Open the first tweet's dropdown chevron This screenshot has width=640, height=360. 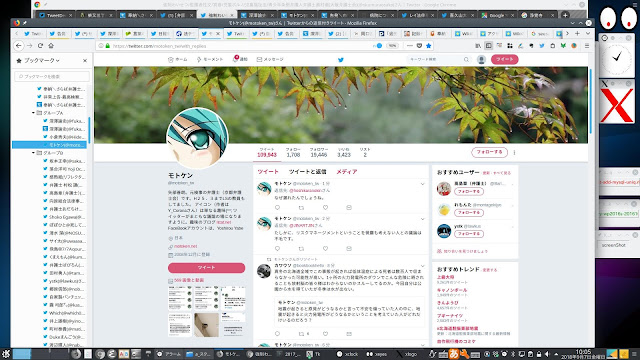point(422,184)
